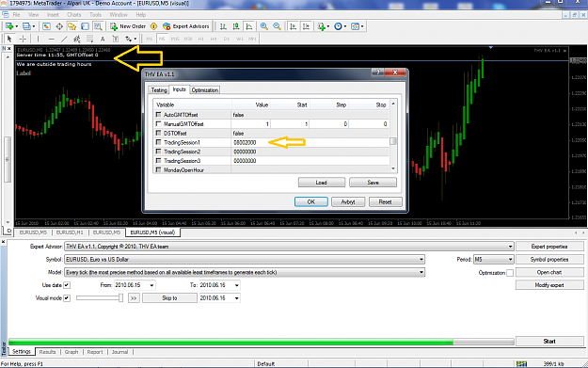Switch to the M15 timeframe button
Viewport: 588px width, 368px height.
tap(175, 39)
